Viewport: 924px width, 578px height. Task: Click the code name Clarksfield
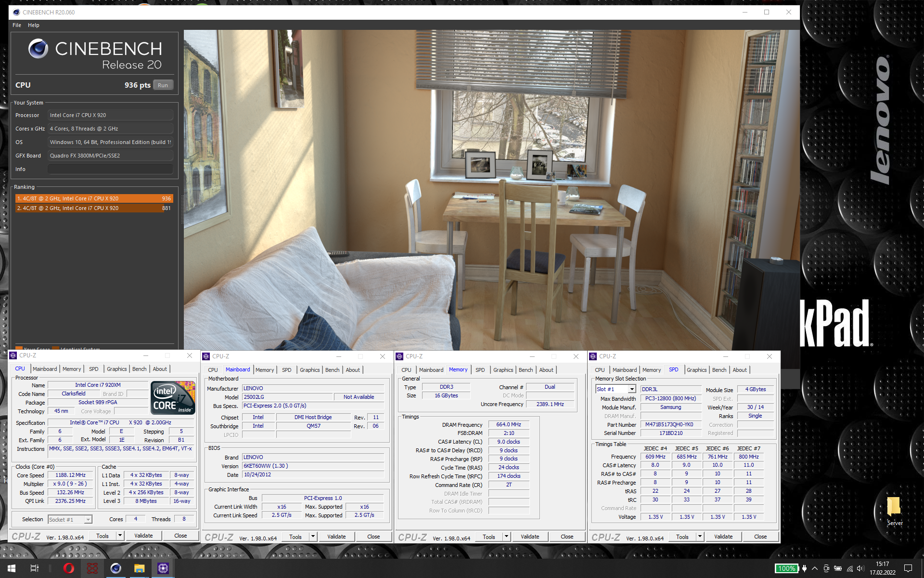[74, 394]
